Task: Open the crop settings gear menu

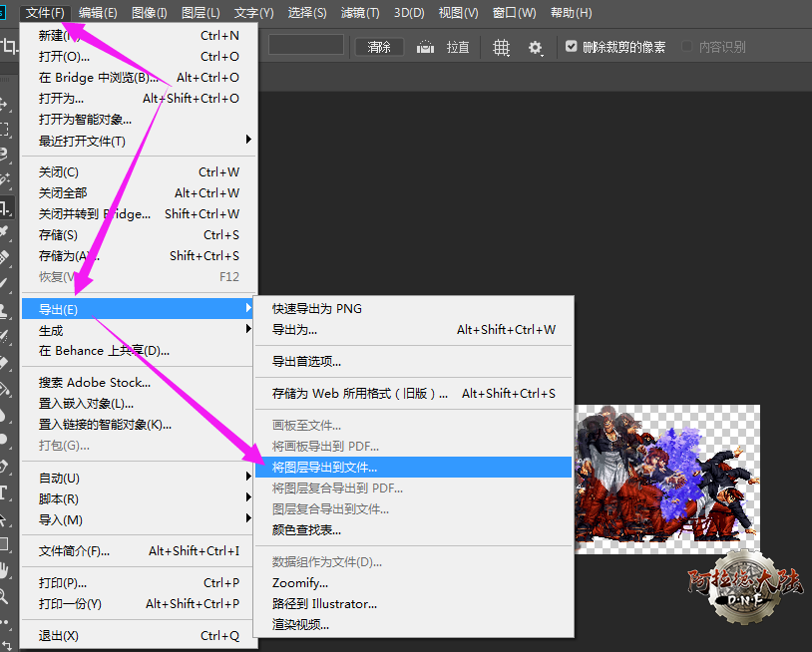Action: point(536,47)
